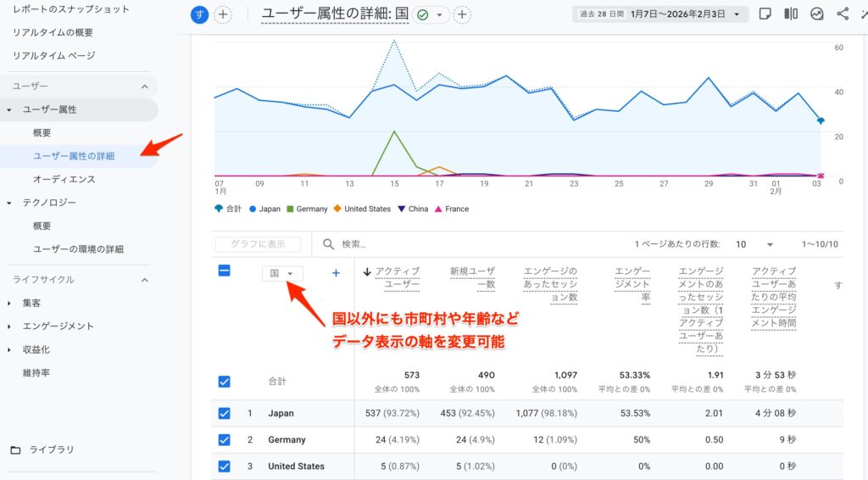Viewport: 868px width, 480px height.
Task: Toggle the select-all rows checkbox in header
Action: (225, 271)
